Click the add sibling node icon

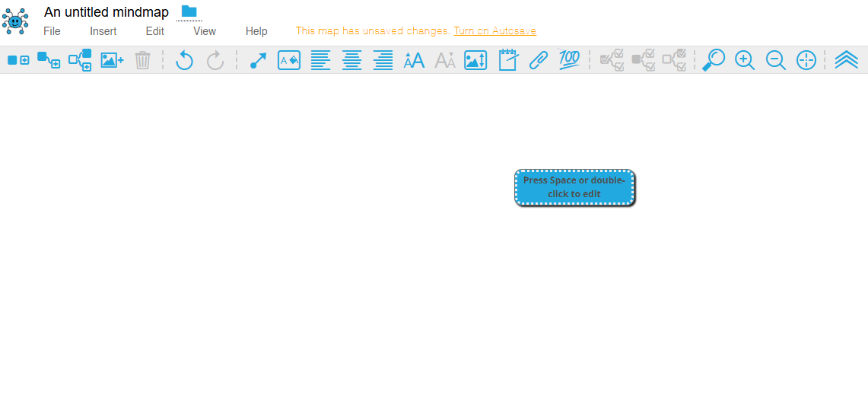pyautogui.click(x=18, y=60)
